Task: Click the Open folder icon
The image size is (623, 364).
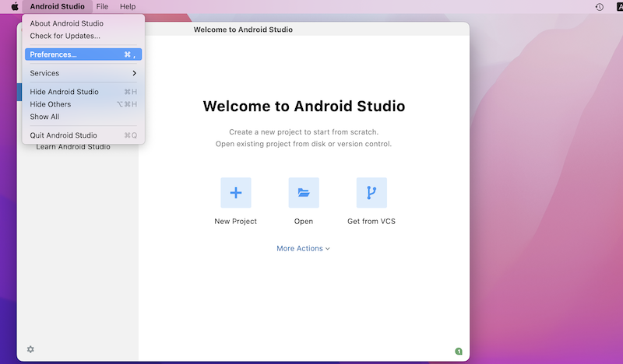Action: pyautogui.click(x=304, y=193)
